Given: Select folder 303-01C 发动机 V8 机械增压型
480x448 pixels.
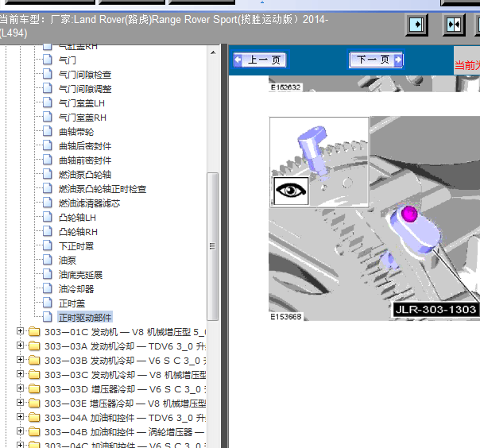Looking at the screenshot, I should (x=126, y=332).
